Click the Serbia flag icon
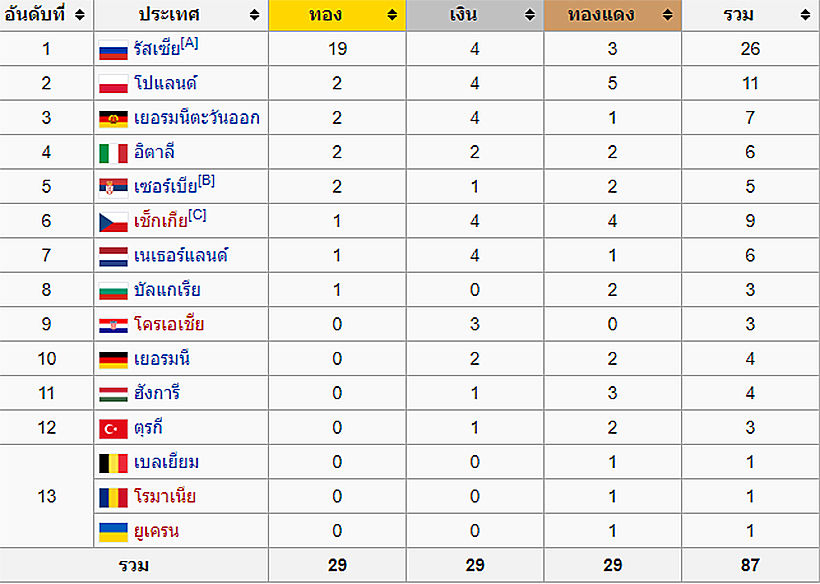820x584 pixels. (x=113, y=188)
